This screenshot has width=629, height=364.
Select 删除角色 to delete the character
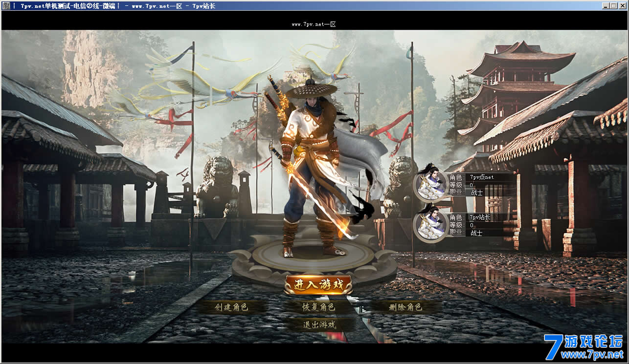coord(405,307)
